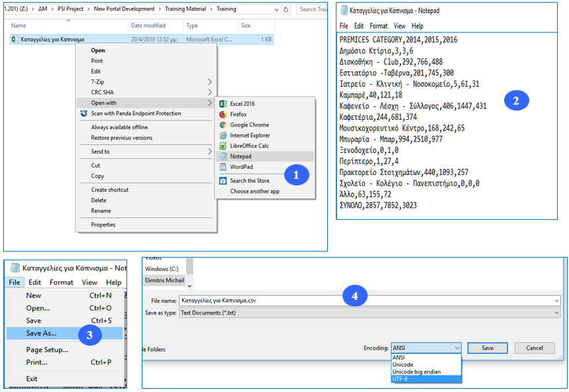The height and width of the screenshot is (392, 569).
Task: Click the Search the Store icon
Action: (223, 180)
